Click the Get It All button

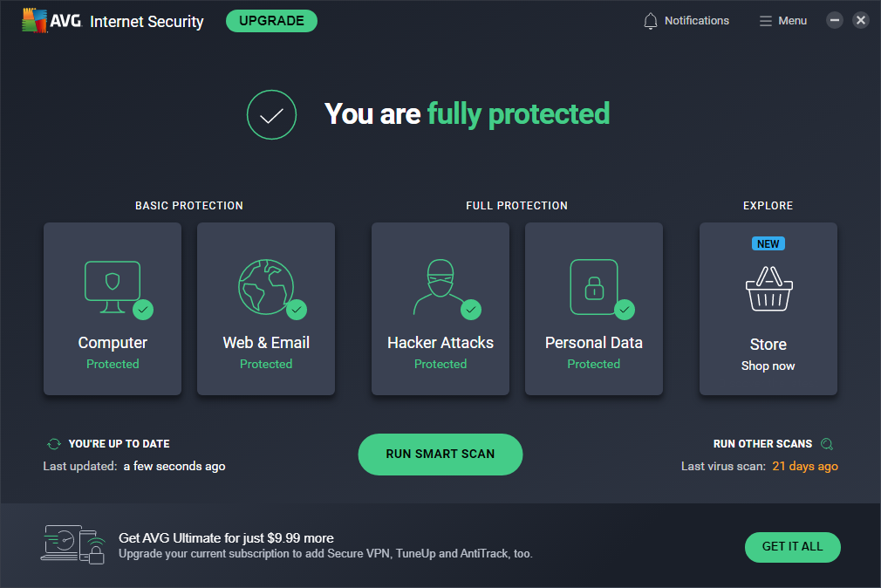792,547
